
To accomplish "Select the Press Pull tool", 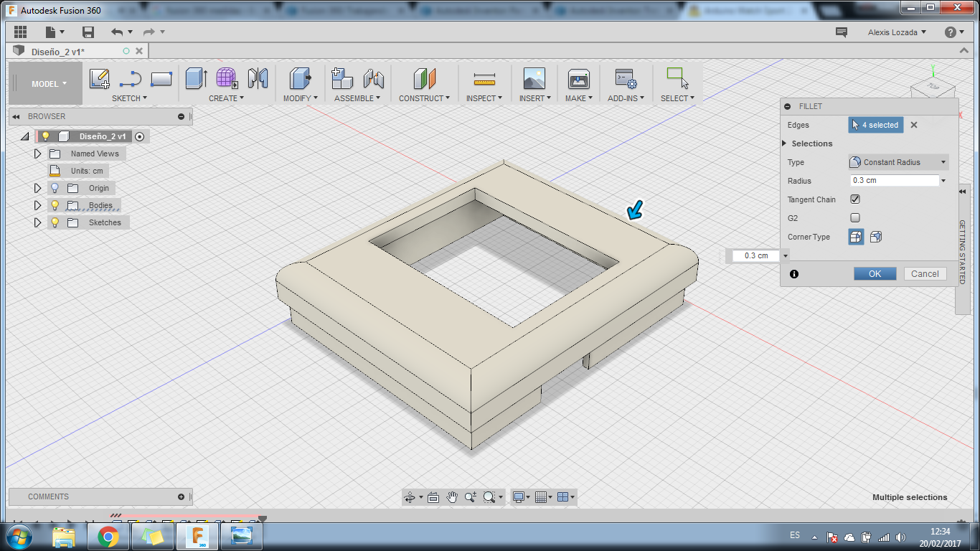I will (x=300, y=78).
